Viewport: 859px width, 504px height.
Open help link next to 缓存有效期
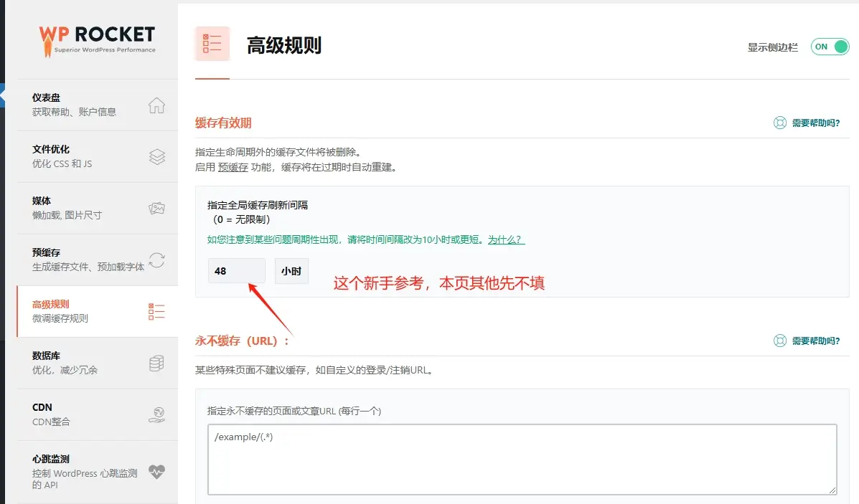807,123
